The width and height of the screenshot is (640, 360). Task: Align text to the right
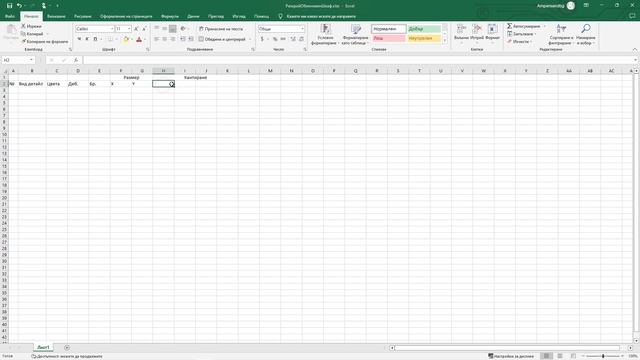pyautogui.click(x=173, y=39)
